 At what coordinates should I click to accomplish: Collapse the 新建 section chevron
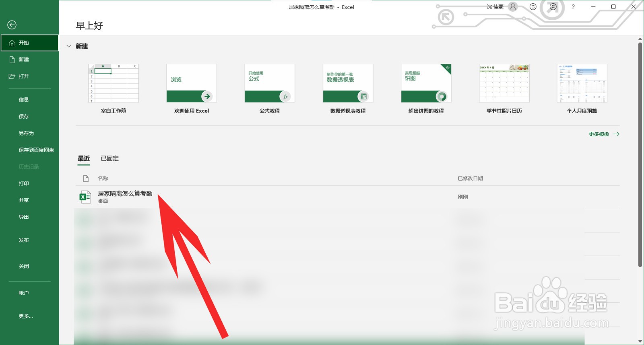point(68,46)
